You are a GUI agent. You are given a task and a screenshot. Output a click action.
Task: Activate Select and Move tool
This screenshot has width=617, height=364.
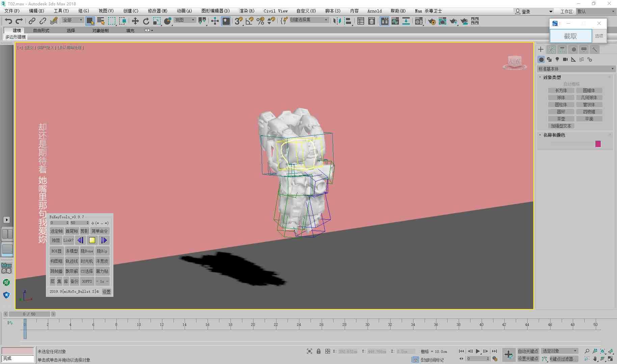click(135, 21)
